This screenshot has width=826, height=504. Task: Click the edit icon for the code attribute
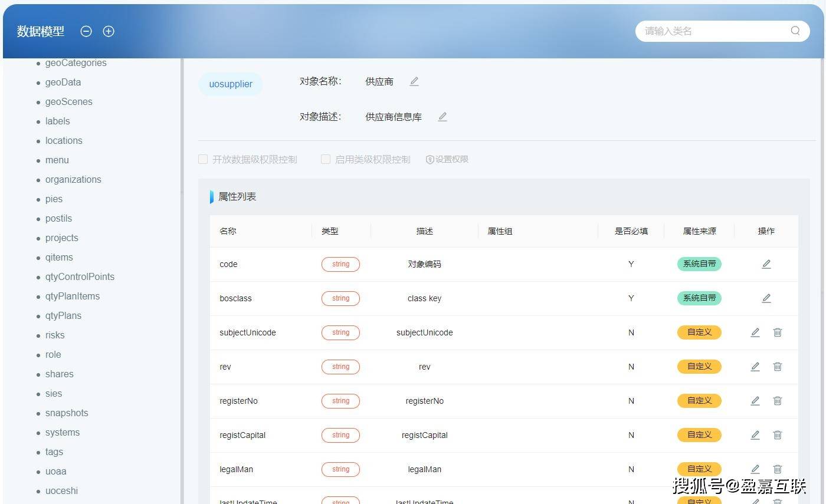766,264
